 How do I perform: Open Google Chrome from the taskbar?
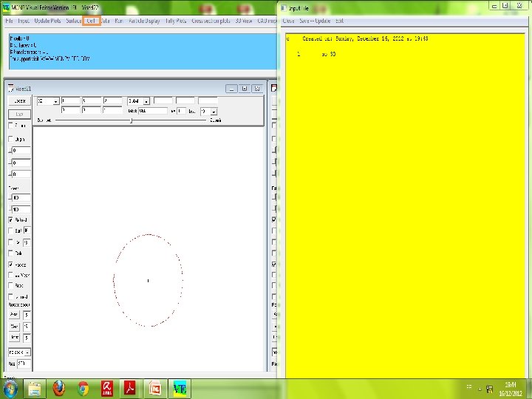(x=83, y=389)
